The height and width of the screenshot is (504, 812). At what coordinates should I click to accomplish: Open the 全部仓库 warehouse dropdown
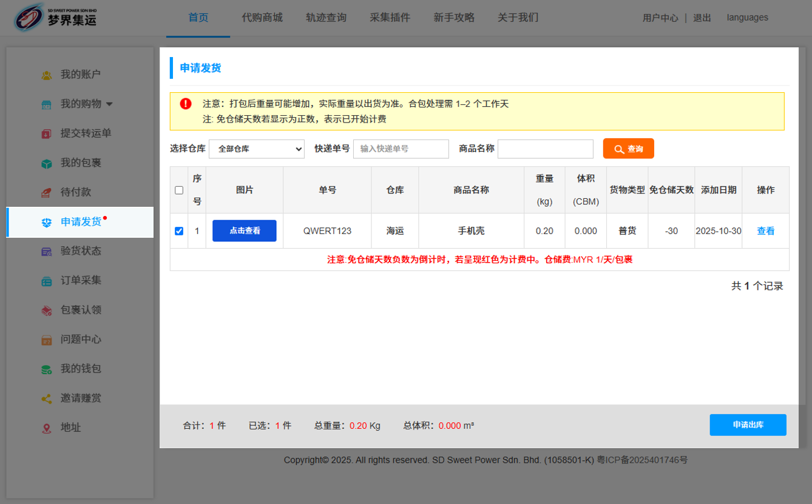tap(256, 149)
